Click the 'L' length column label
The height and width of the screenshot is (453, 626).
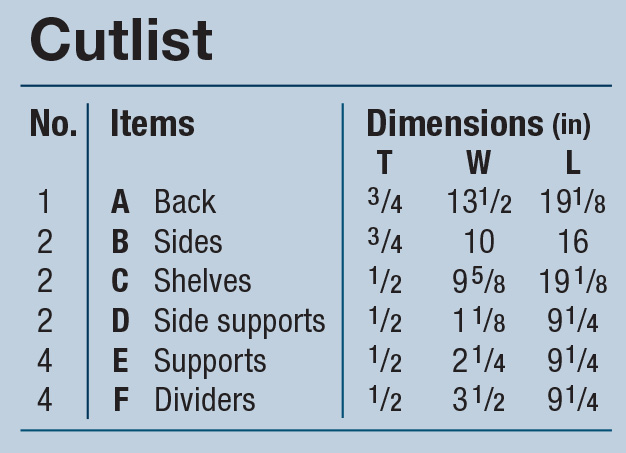point(572,162)
